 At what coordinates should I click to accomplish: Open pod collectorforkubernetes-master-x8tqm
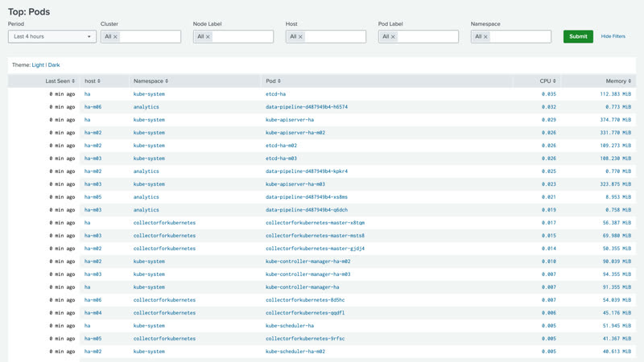click(x=315, y=223)
